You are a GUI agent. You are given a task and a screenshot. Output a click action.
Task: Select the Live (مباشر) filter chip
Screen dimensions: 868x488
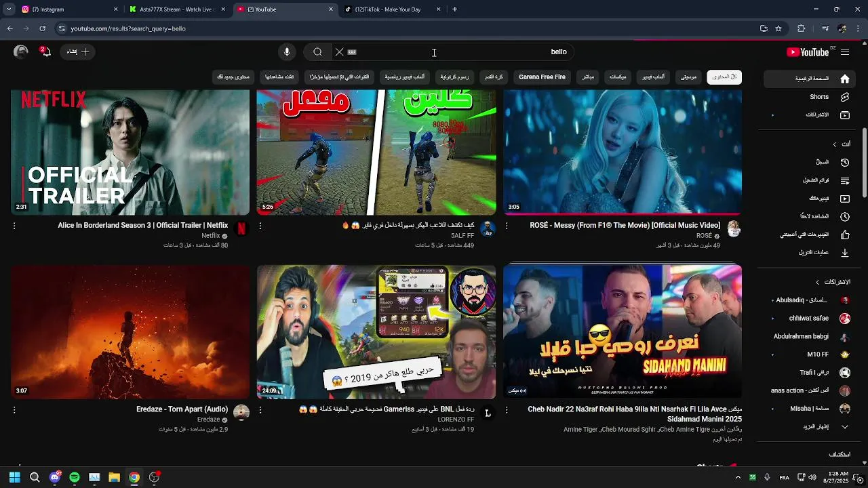coord(588,77)
